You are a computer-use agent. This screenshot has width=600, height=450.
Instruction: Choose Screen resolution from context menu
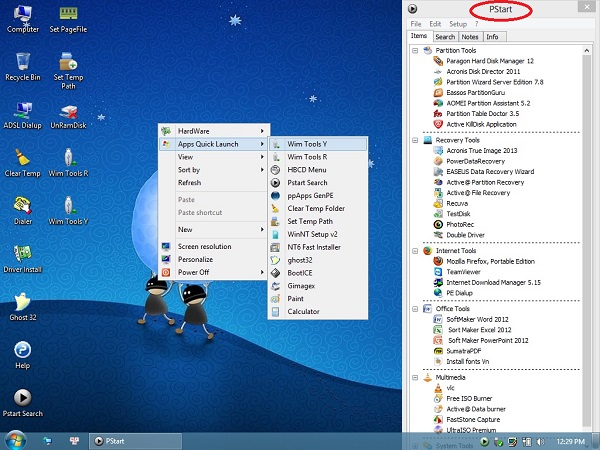pos(214,246)
